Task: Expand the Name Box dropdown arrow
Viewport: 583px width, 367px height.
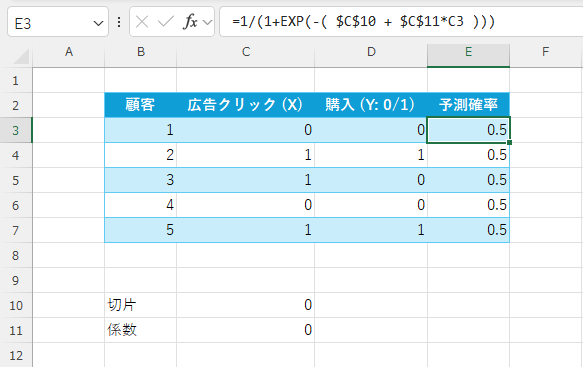Action: (98, 23)
